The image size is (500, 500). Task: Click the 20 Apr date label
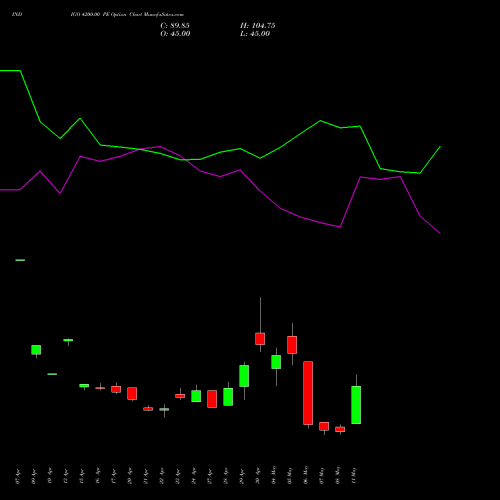tap(130, 476)
